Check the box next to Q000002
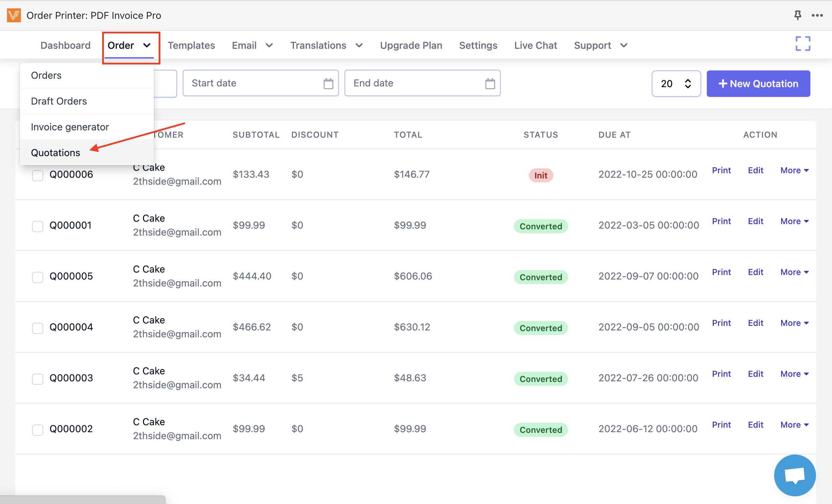The image size is (832, 504). point(38,430)
